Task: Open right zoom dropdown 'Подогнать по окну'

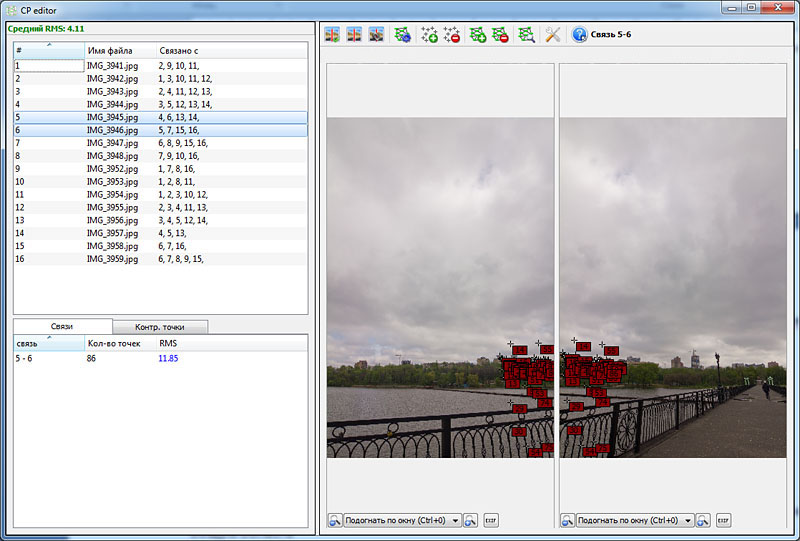Action: (635, 521)
